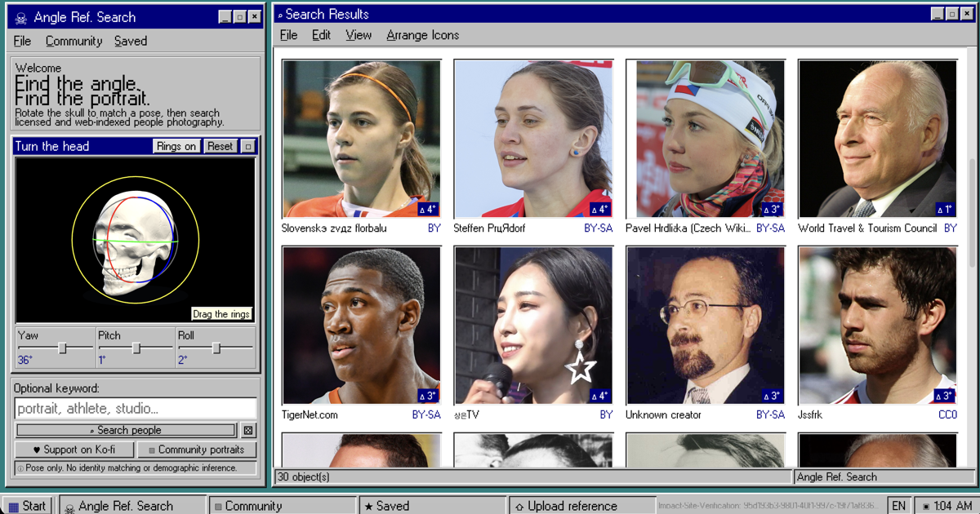Click the angle delta badge on the TigerNet.com portrait

pos(428,397)
